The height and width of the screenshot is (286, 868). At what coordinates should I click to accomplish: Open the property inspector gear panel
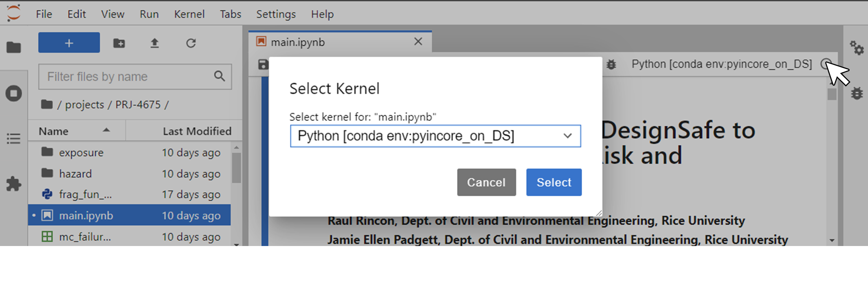coord(857,48)
